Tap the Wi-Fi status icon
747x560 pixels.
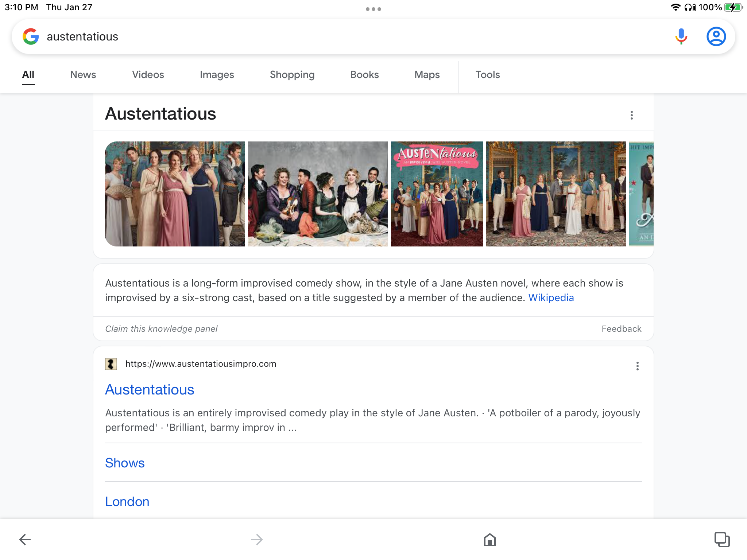click(676, 7)
